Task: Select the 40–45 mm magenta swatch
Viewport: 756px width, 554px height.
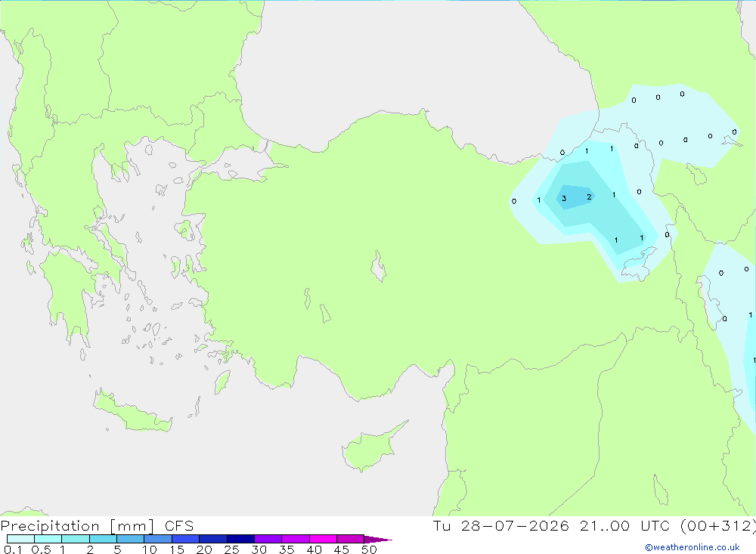Action: pyautogui.click(x=323, y=539)
